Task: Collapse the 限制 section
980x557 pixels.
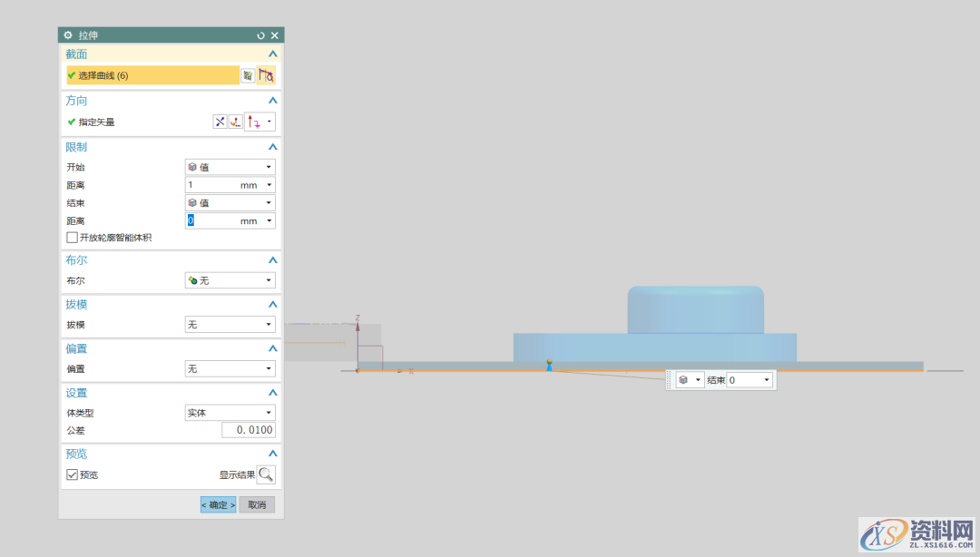Action: coord(272,147)
